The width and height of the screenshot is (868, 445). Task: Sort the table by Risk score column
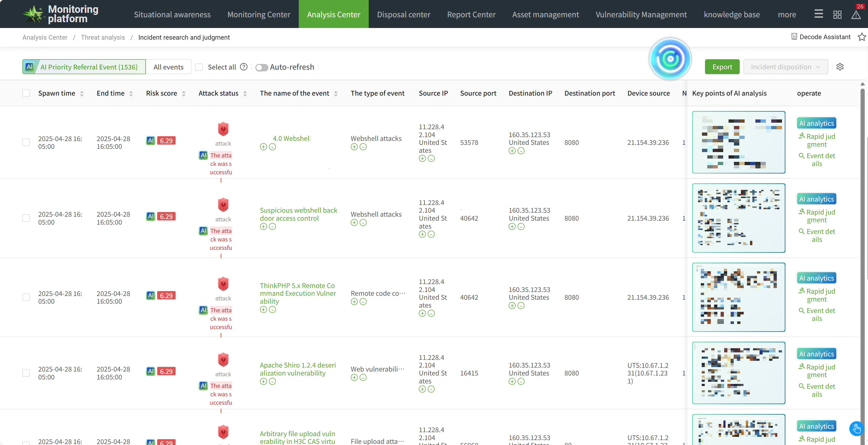[184, 94]
